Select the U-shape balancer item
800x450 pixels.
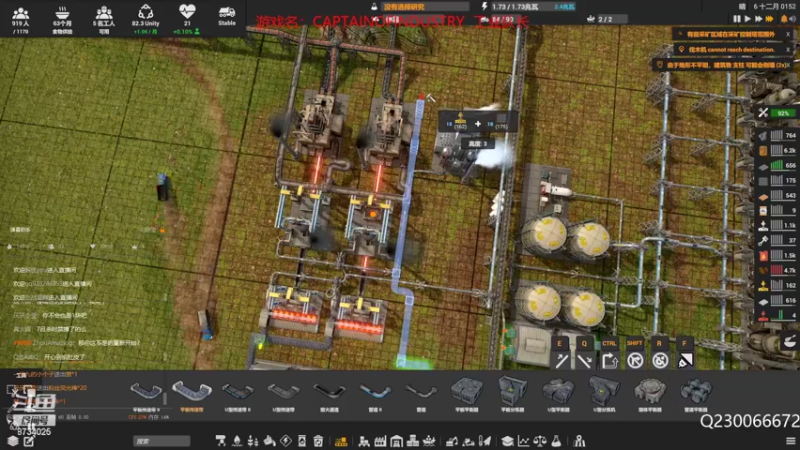pos(558,395)
